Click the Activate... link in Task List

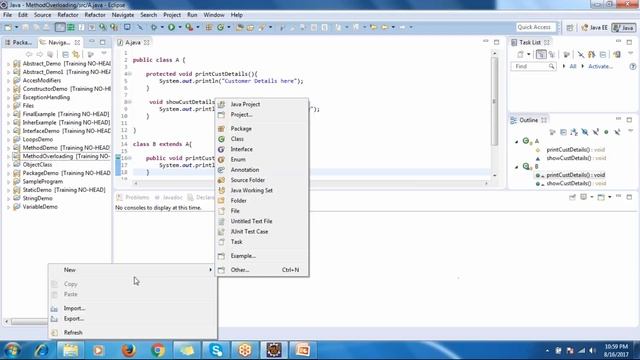pos(600,66)
